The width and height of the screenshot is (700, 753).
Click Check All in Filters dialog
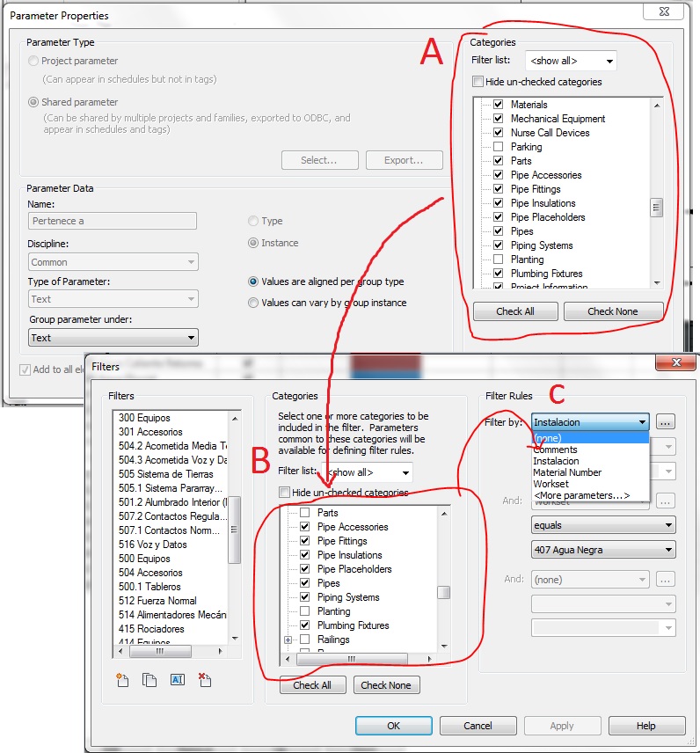[312, 684]
